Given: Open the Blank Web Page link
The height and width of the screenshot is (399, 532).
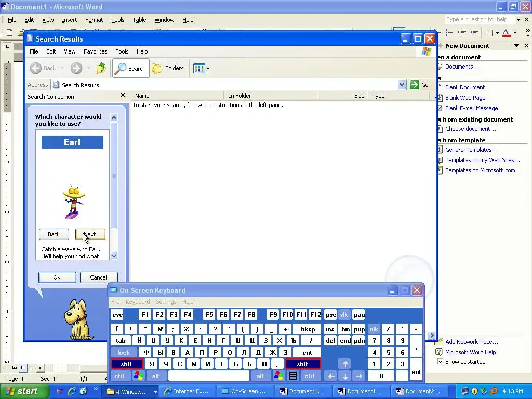Looking at the screenshot, I should [x=465, y=98].
